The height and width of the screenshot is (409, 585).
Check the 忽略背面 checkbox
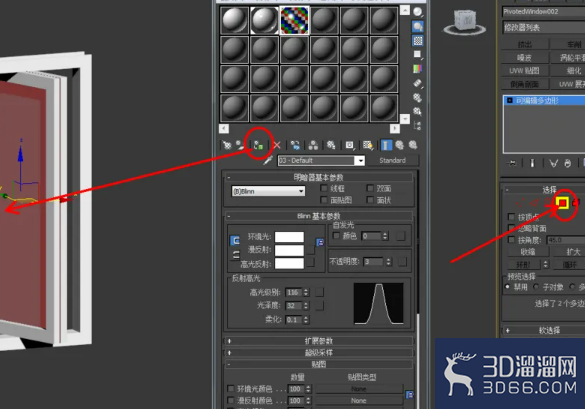point(512,228)
